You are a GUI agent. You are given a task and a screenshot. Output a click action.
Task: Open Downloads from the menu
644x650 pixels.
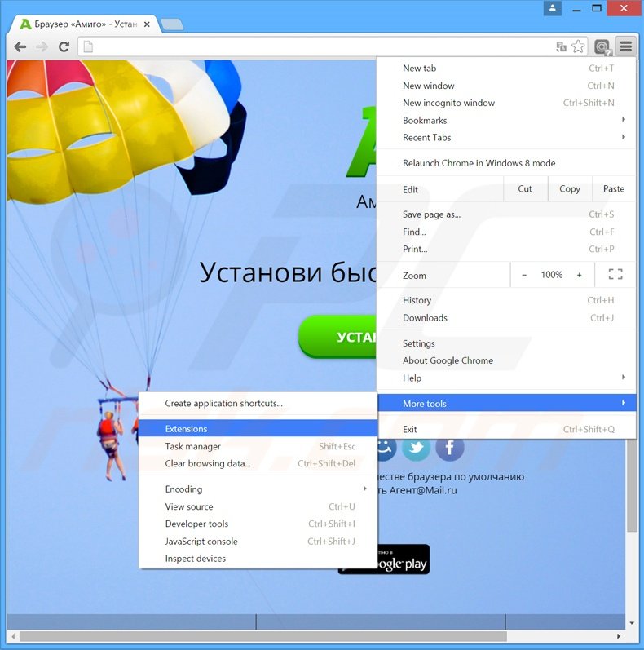point(506,318)
